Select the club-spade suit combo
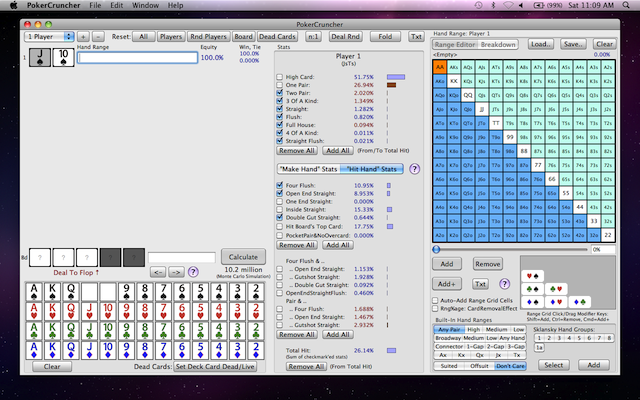Screen dimensions: 640x400 coord(532,289)
